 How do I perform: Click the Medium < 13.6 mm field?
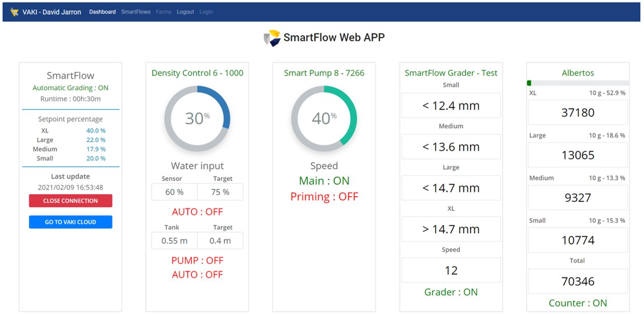(451, 147)
